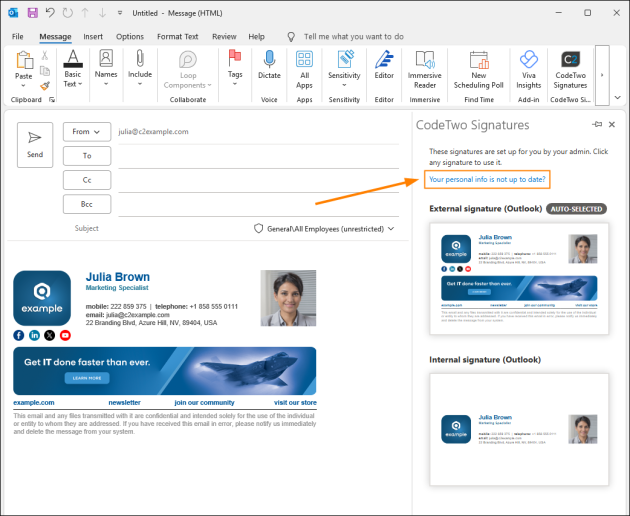Go to next item with down arrow
630x516 pixels.
[x=102, y=13]
